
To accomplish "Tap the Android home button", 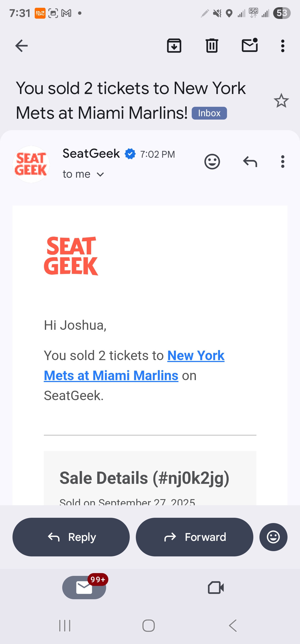I will [149, 626].
